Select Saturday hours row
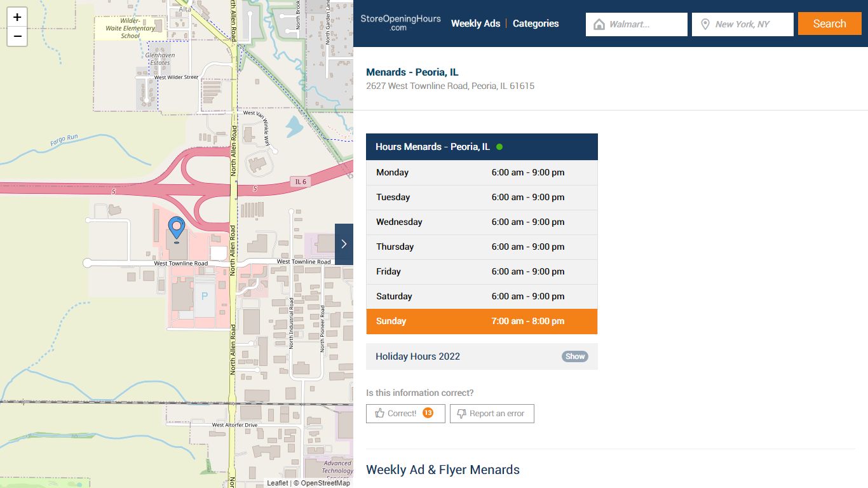The height and width of the screenshot is (488, 868). pyautogui.click(x=482, y=296)
